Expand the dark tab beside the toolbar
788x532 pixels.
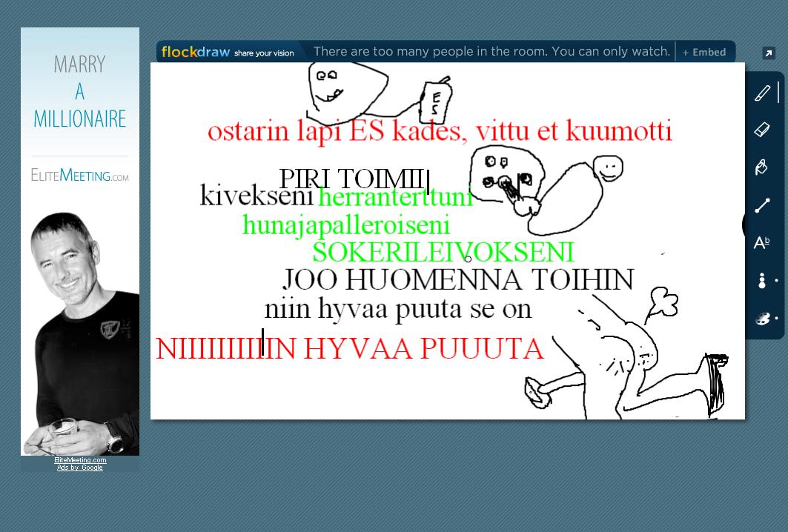[x=744, y=225]
